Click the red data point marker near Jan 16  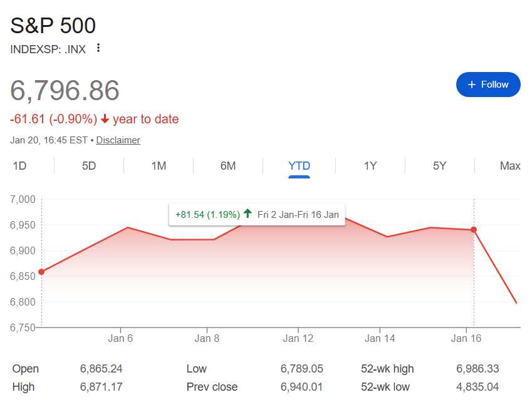point(474,230)
